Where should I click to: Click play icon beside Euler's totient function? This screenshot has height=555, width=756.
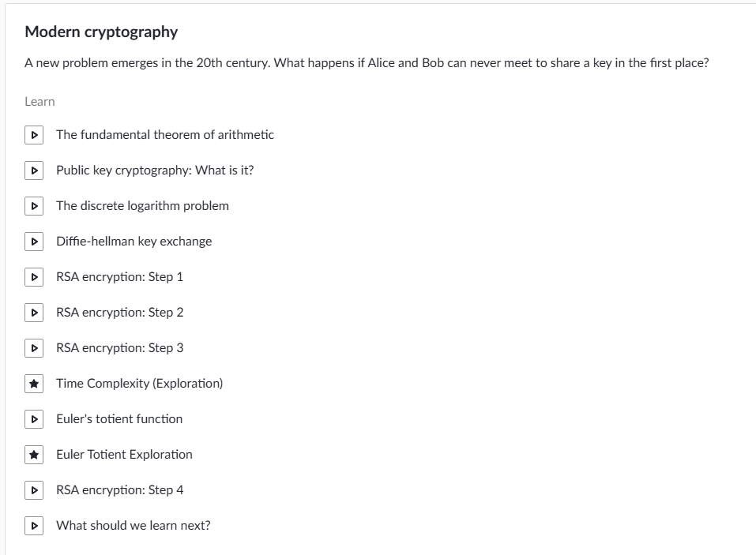click(x=33, y=419)
